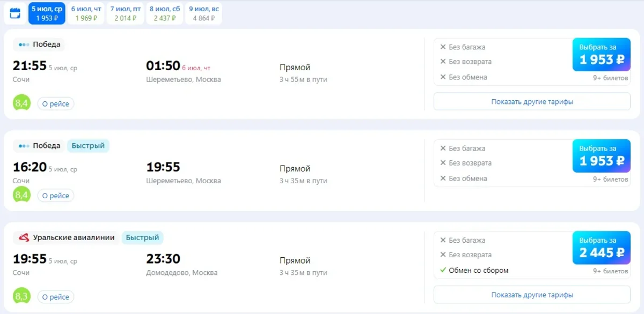Click the Быстрый tag on Pobeda flight
The height and width of the screenshot is (314, 644).
(88, 146)
